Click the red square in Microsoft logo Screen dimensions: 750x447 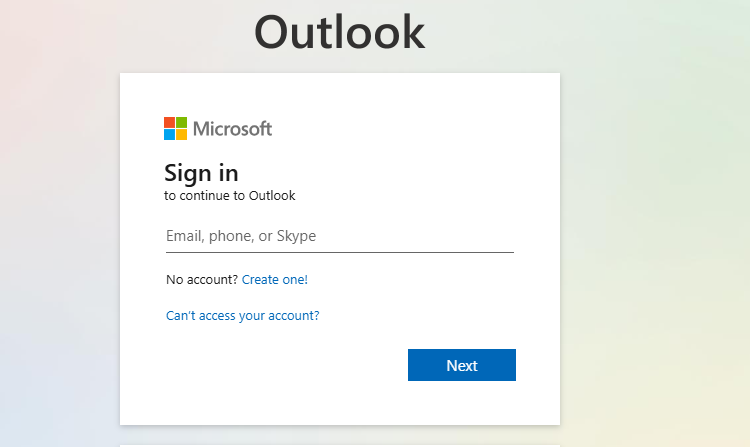(170, 122)
